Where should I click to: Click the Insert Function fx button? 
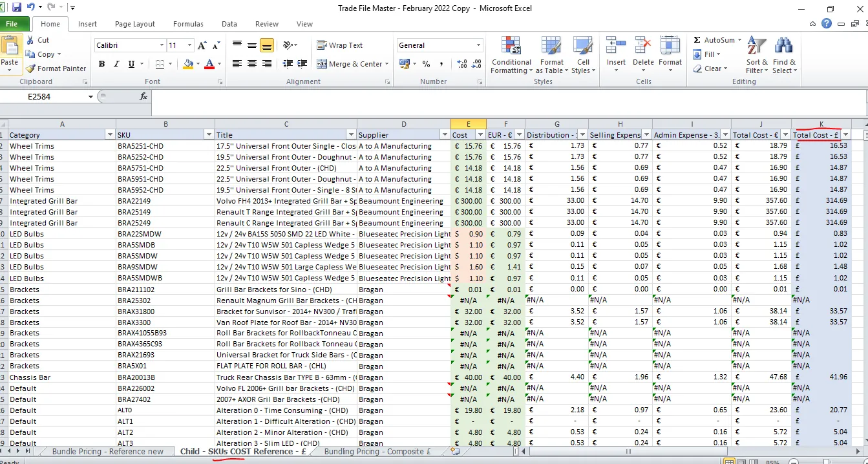(x=143, y=96)
